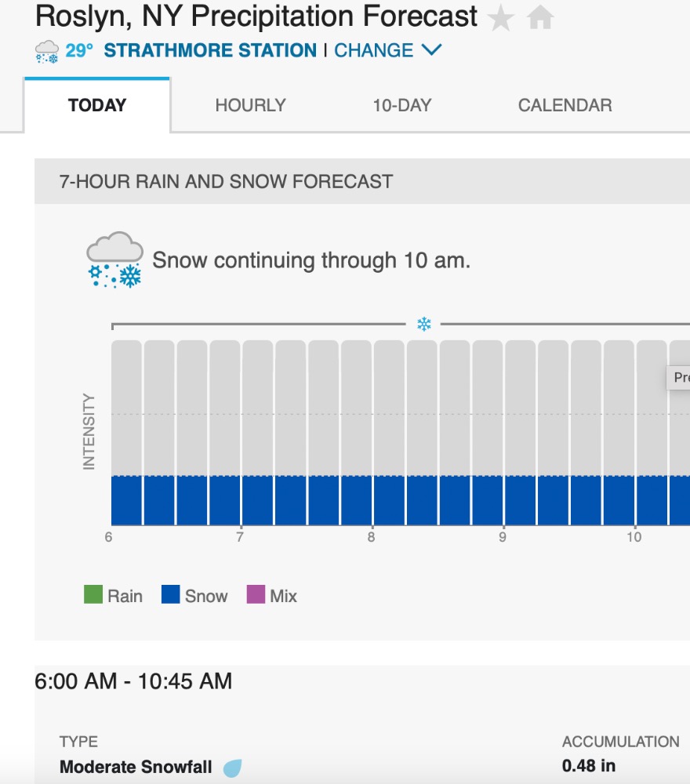The image size is (690, 784).
Task: Expand the station CHANGE chevron
Action: (431, 50)
